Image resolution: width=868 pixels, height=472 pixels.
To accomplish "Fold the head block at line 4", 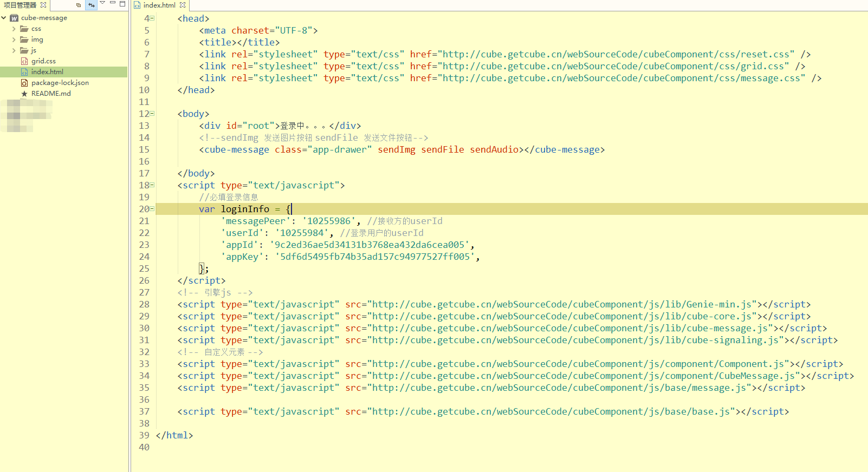I will (x=152, y=18).
